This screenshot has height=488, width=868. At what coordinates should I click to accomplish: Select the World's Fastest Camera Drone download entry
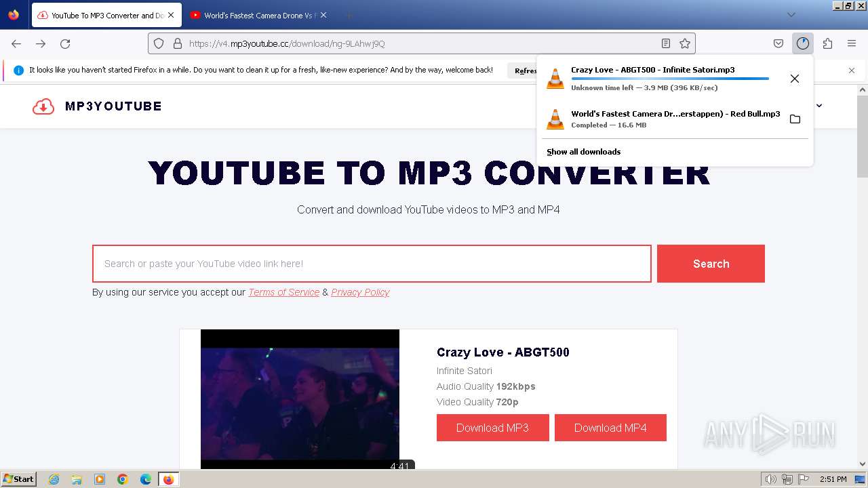(x=675, y=119)
